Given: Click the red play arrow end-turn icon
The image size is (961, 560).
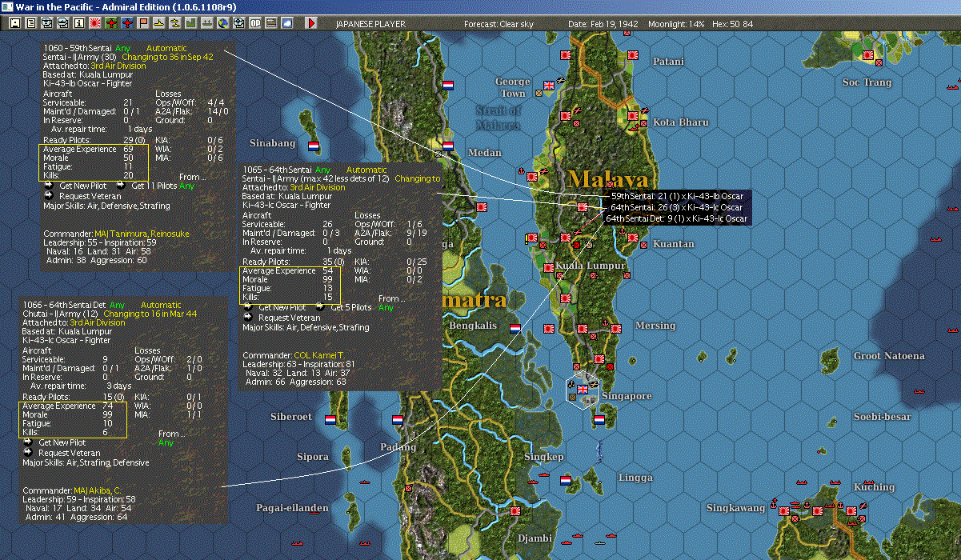Looking at the screenshot, I should (x=311, y=23).
